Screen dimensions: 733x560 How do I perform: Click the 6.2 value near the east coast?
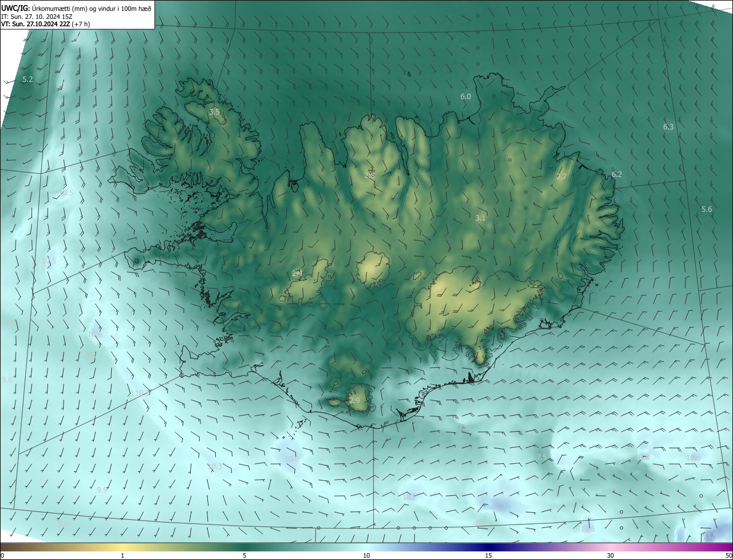click(617, 174)
